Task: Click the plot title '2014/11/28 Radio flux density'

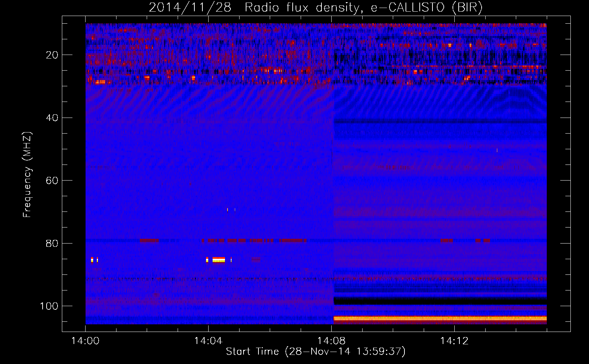Action: (x=316, y=8)
